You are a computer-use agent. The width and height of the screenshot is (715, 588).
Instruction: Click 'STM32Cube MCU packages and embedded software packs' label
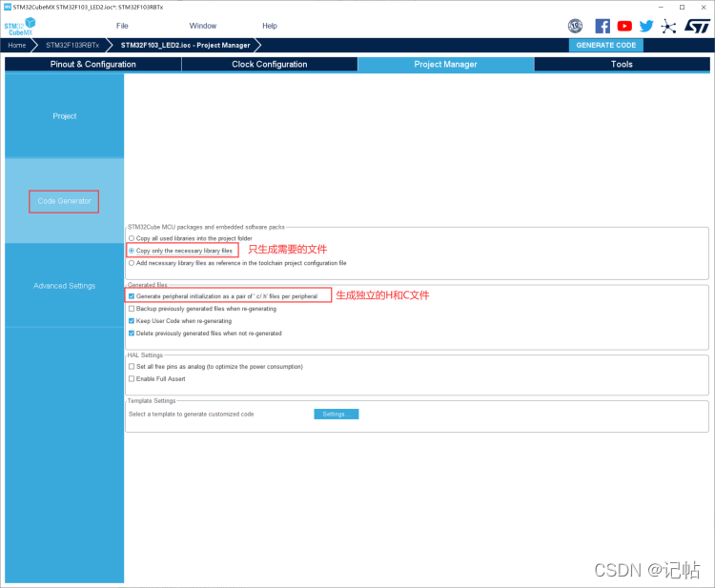206,227
